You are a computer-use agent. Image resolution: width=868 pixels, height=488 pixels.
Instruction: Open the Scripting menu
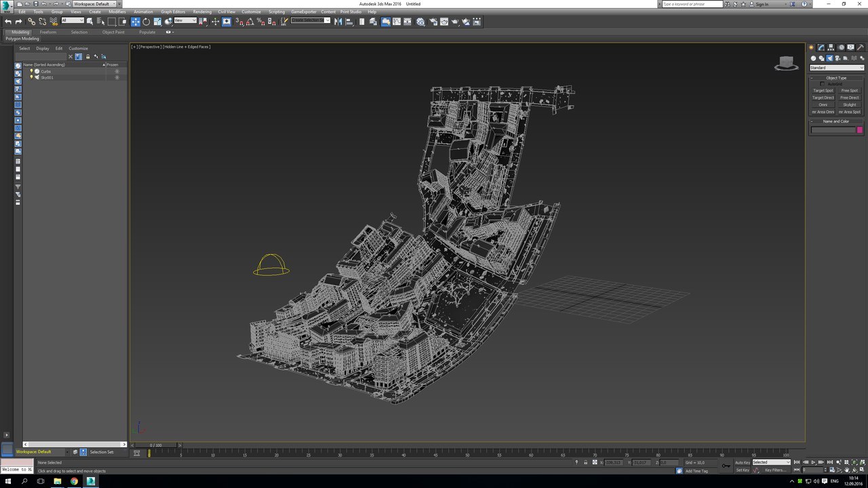click(277, 12)
